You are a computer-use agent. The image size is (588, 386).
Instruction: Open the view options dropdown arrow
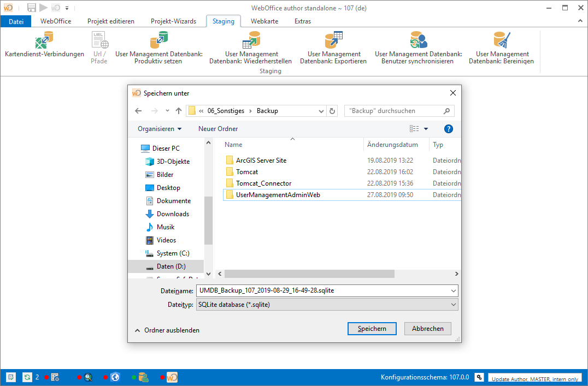pyautogui.click(x=426, y=129)
